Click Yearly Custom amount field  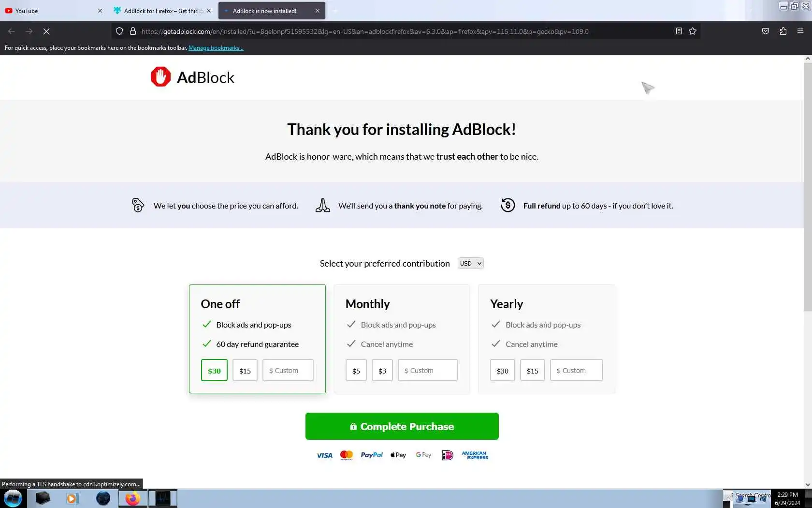(x=577, y=371)
